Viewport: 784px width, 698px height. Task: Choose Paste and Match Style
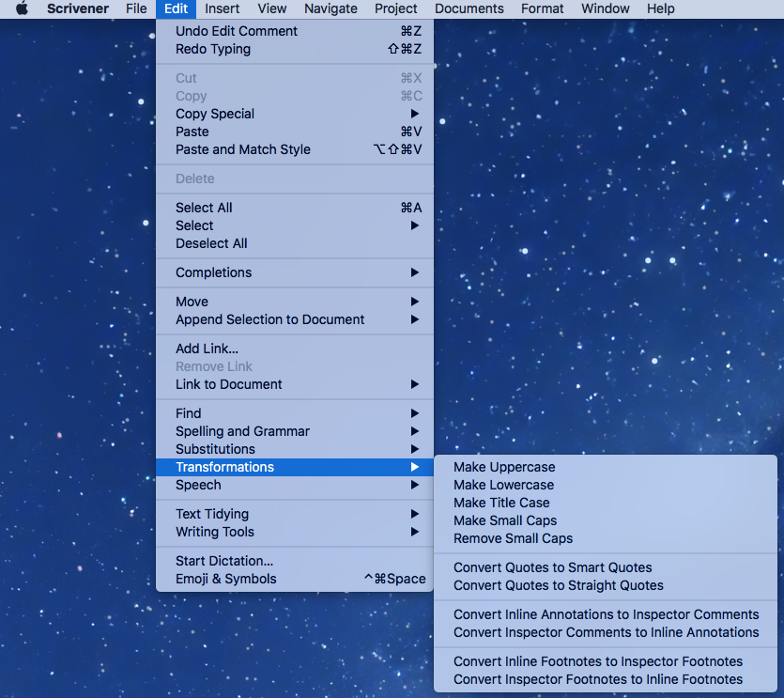pyautogui.click(x=295, y=149)
